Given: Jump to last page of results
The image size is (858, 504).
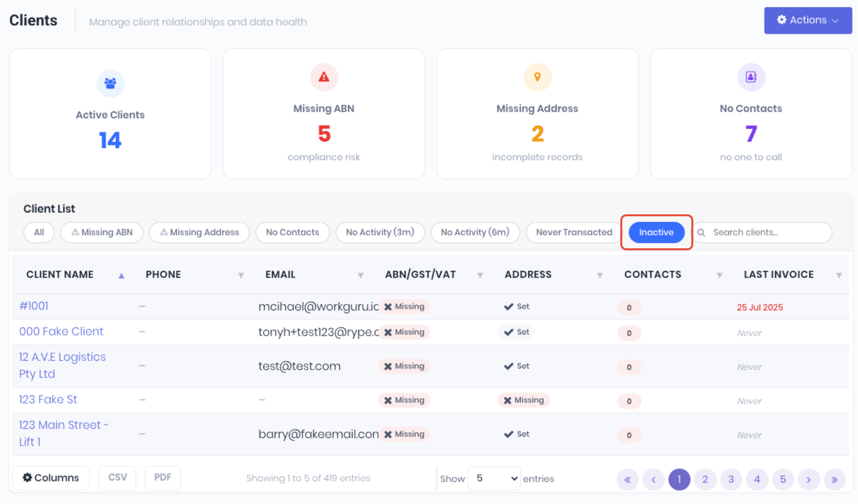Looking at the screenshot, I should click(834, 479).
